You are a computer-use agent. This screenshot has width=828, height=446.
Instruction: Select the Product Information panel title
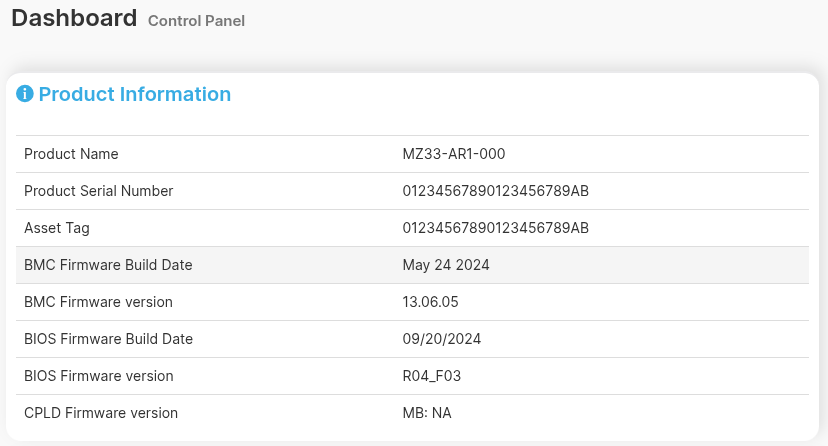[x=134, y=94]
